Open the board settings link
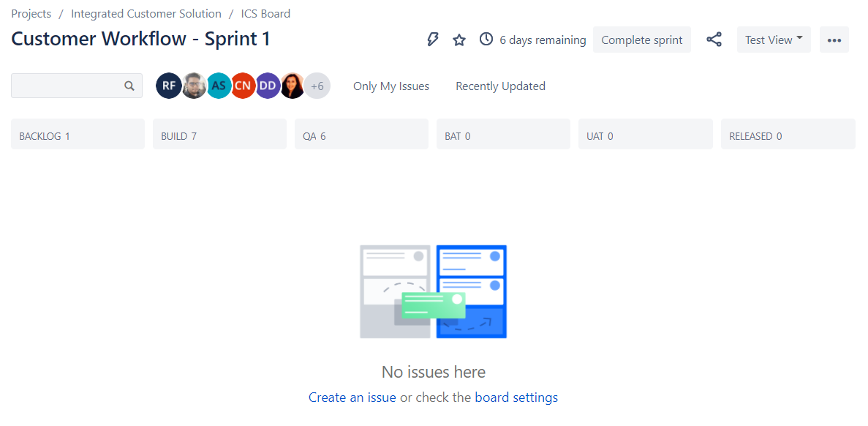 coord(516,397)
